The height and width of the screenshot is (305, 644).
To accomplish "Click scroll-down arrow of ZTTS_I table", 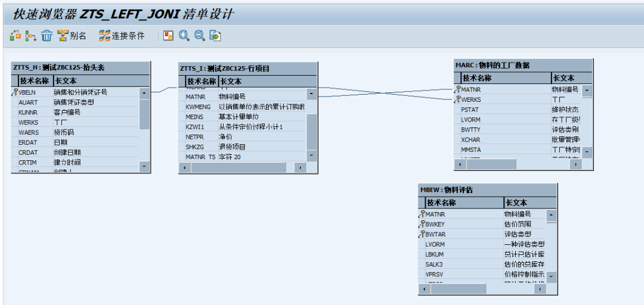I will click(311, 155).
